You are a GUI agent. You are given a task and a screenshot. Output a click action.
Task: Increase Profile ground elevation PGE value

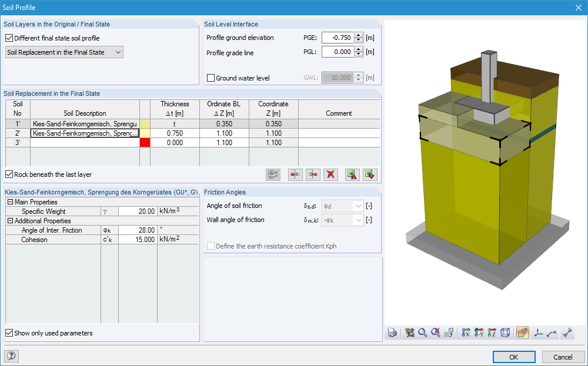359,35
